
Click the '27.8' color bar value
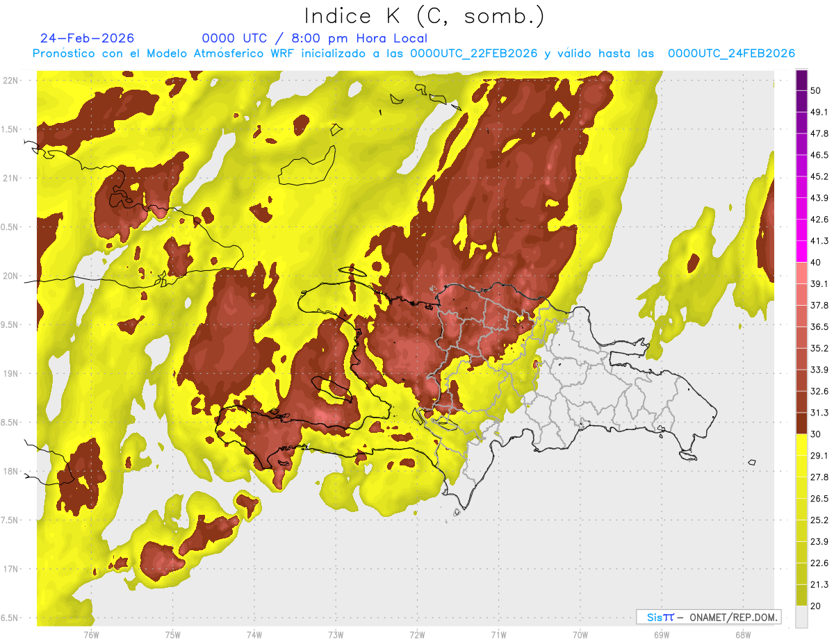tap(819, 477)
